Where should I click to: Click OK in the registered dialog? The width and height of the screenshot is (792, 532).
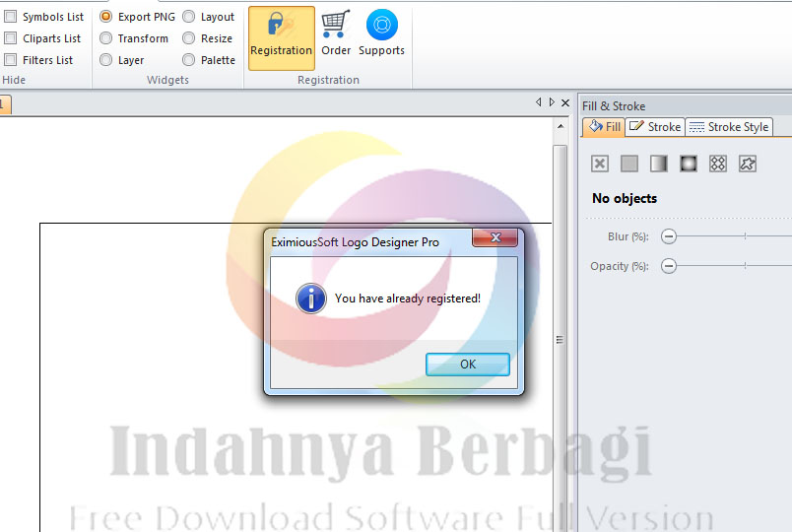click(468, 365)
